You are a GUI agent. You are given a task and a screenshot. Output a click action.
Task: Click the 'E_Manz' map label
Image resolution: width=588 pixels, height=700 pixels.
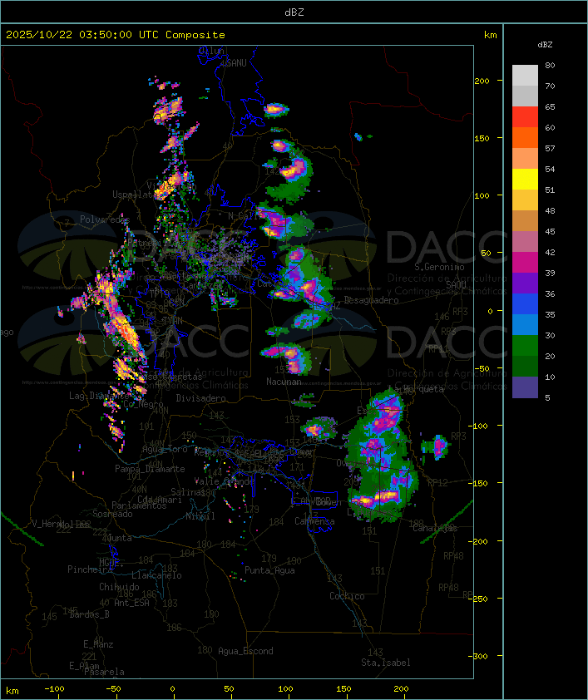point(98,644)
